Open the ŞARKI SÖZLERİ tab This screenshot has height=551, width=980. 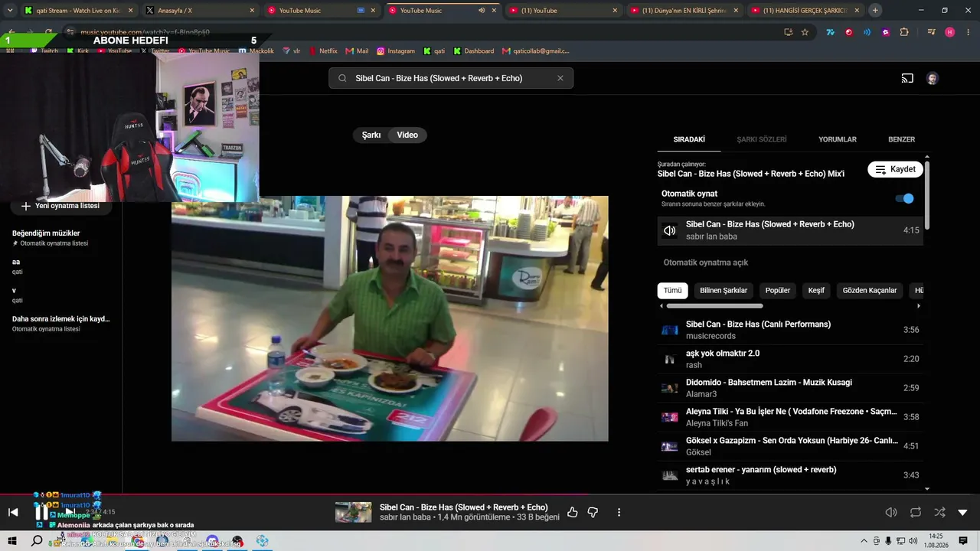pyautogui.click(x=762, y=139)
